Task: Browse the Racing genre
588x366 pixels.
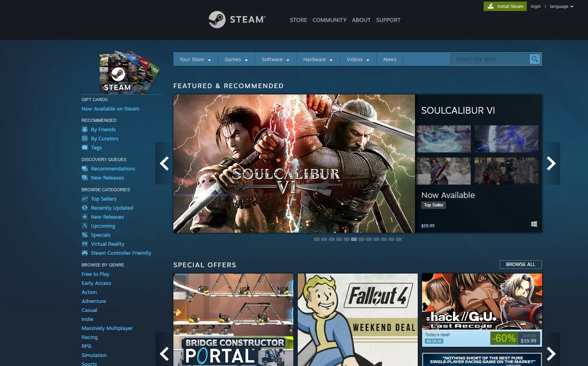Action: point(89,337)
